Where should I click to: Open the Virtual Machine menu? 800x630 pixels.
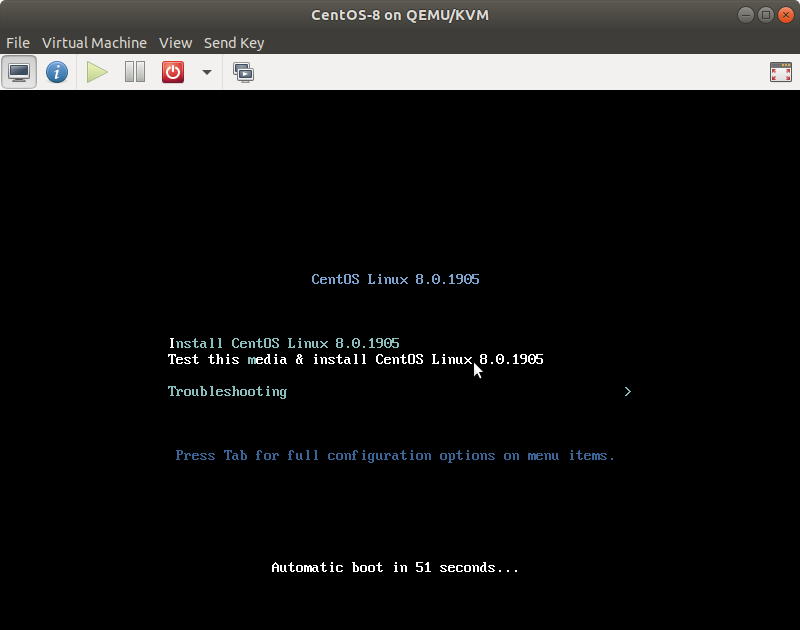94,43
